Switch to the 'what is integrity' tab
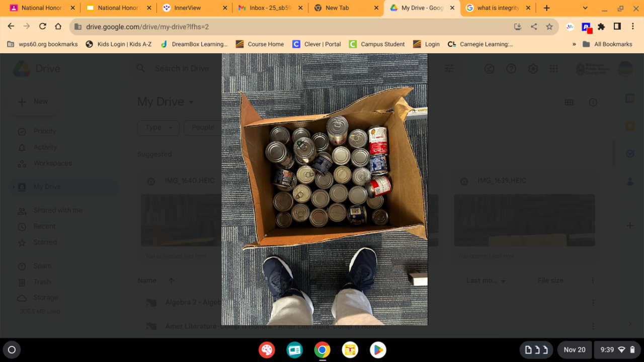 (497, 8)
